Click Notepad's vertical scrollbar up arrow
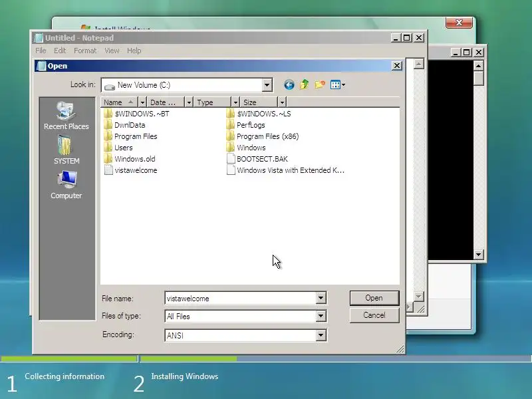 419,64
